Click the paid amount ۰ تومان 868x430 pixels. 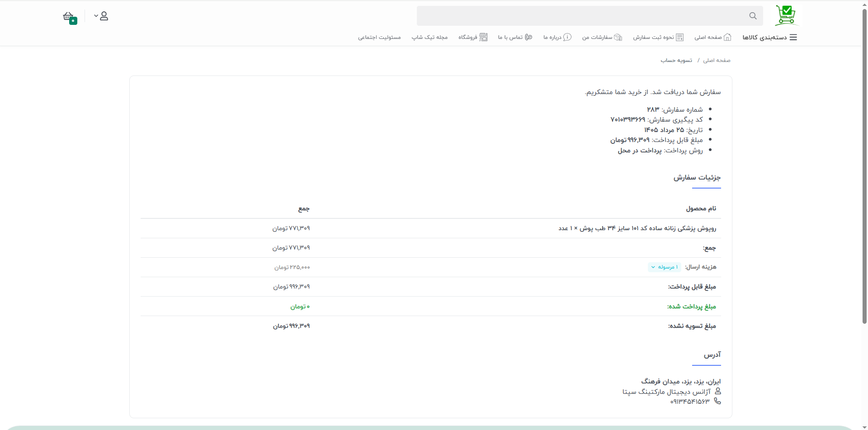[300, 307]
